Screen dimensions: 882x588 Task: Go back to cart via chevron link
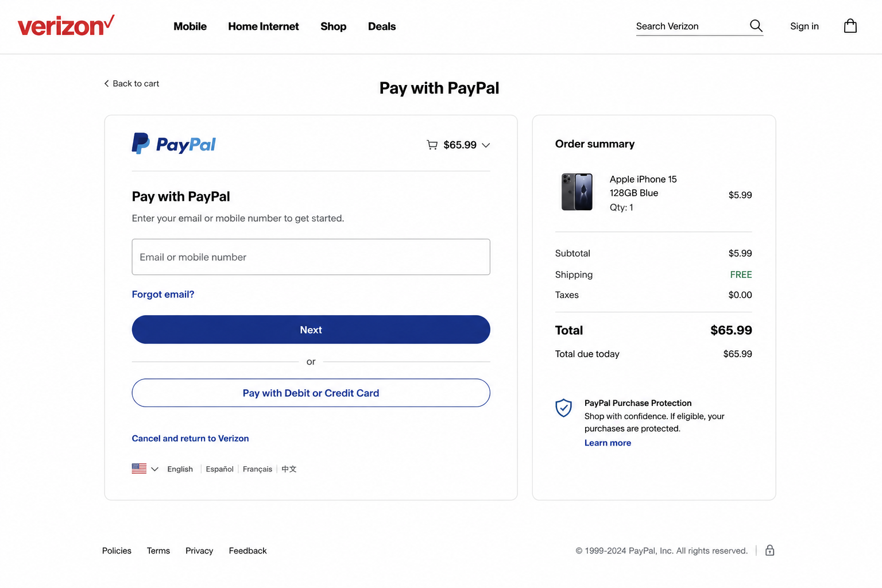(x=131, y=83)
